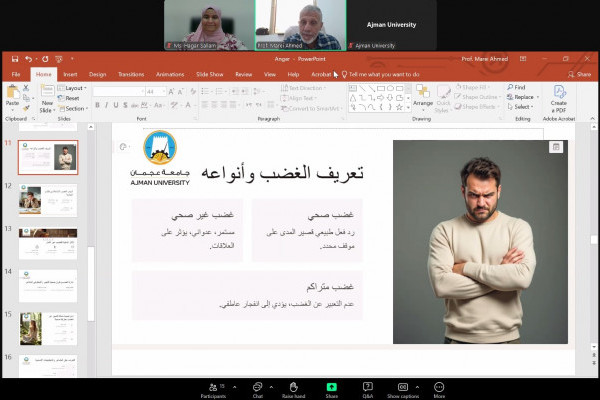
Task: Switch to the Design ribbon tab
Action: coord(97,74)
